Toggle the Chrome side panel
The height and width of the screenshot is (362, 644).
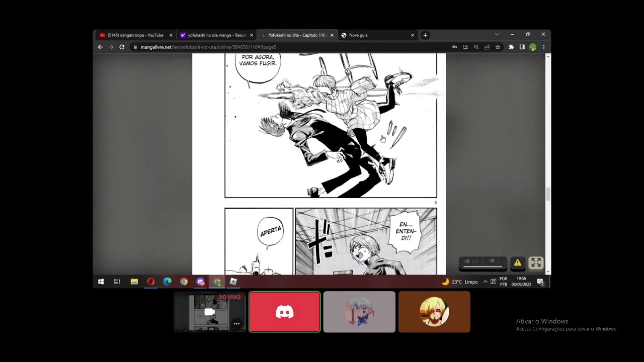coord(522,47)
